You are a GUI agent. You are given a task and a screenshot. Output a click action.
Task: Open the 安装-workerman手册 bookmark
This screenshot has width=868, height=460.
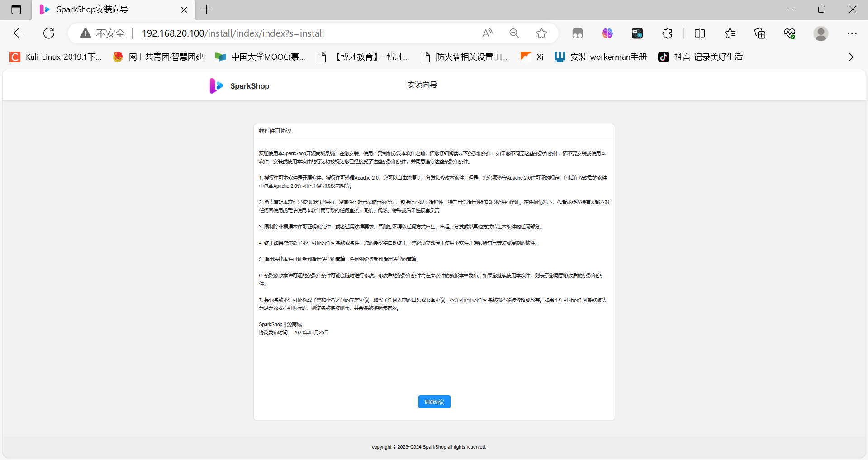pyautogui.click(x=601, y=57)
